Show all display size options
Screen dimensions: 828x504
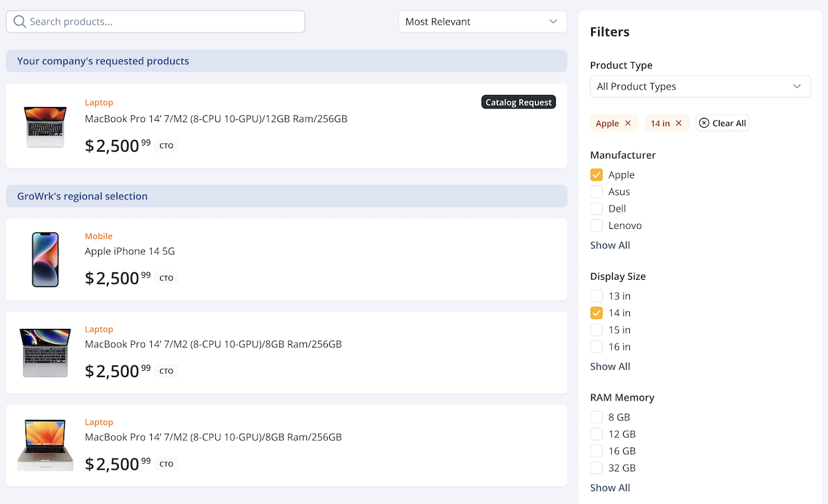tap(610, 367)
